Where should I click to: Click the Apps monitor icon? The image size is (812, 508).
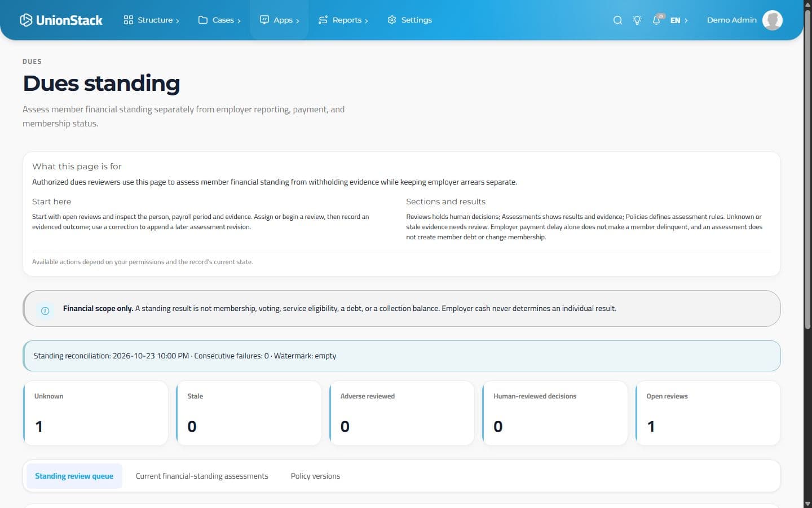(x=264, y=20)
